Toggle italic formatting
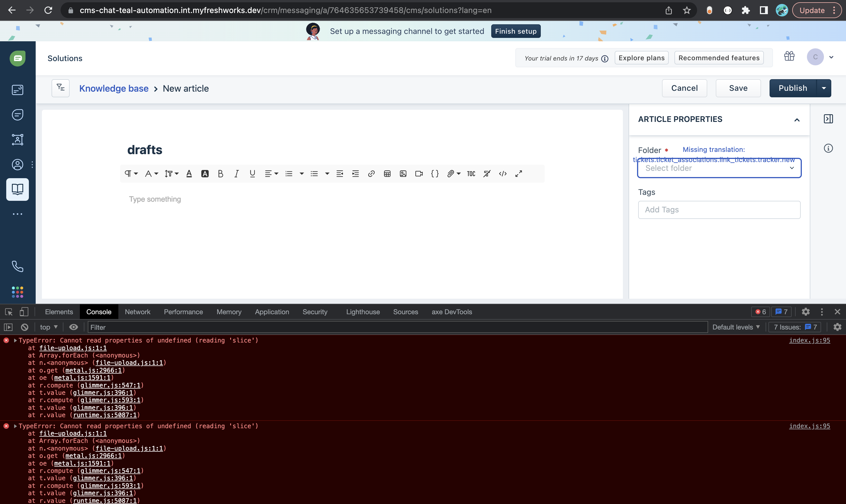Image resolution: width=846 pixels, height=504 pixels. pos(236,174)
